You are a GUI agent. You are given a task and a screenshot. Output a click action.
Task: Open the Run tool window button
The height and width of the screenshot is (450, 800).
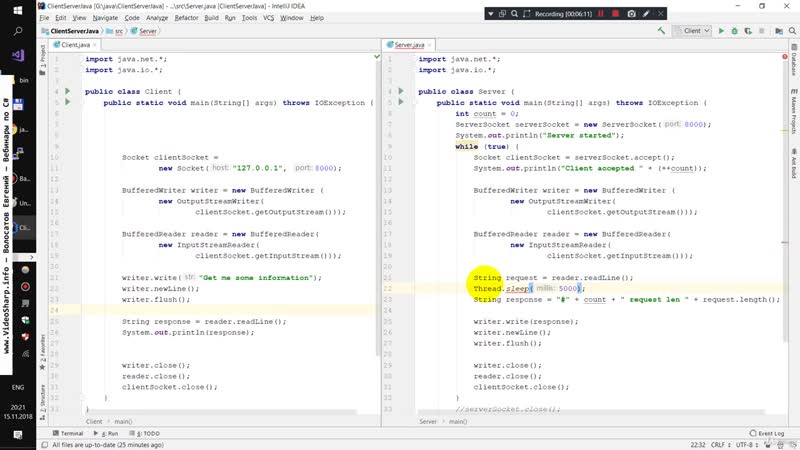click(x=106, y=433)
